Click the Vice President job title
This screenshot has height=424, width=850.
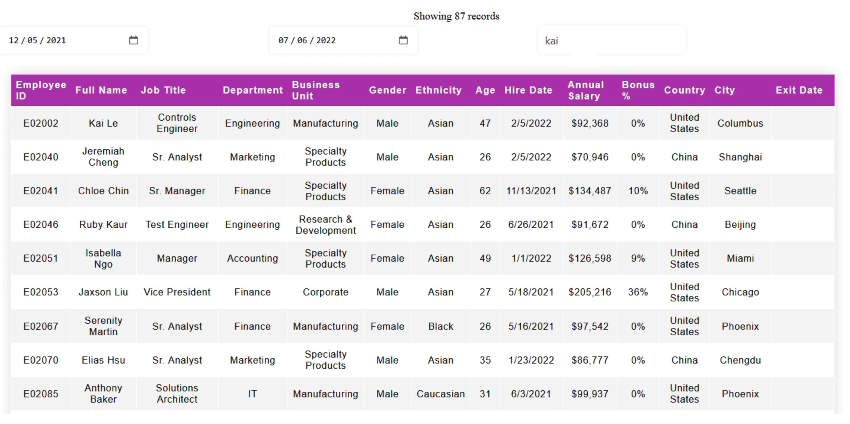(x=177, y=292)
